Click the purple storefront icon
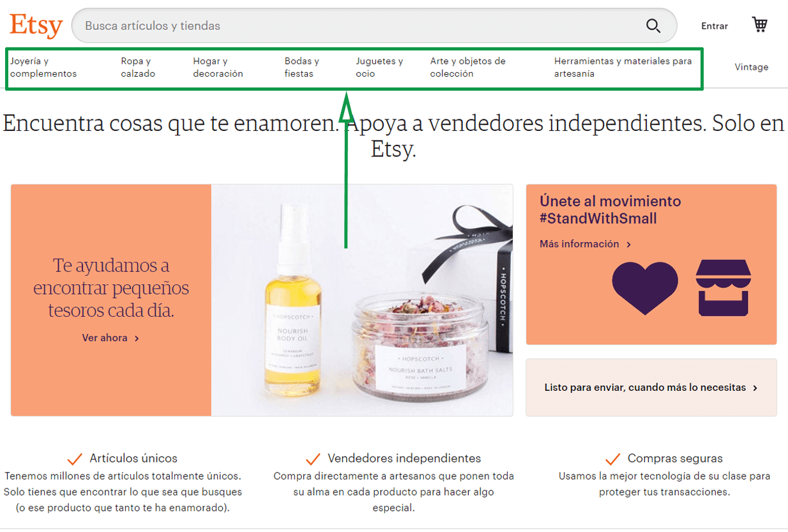 724,287
